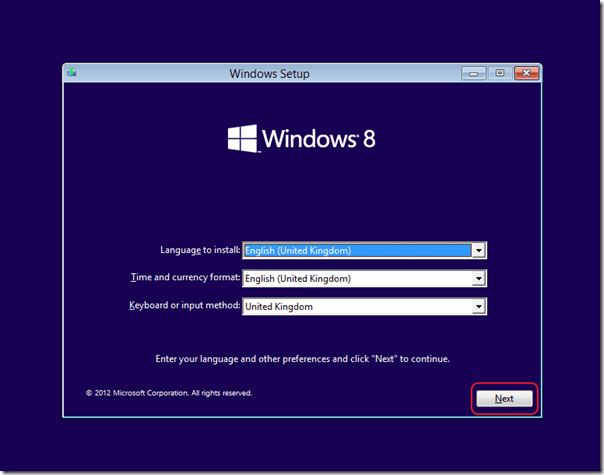The image size is (604, 475).
Task: Click the Next button
Action: [x=504, y=398]
